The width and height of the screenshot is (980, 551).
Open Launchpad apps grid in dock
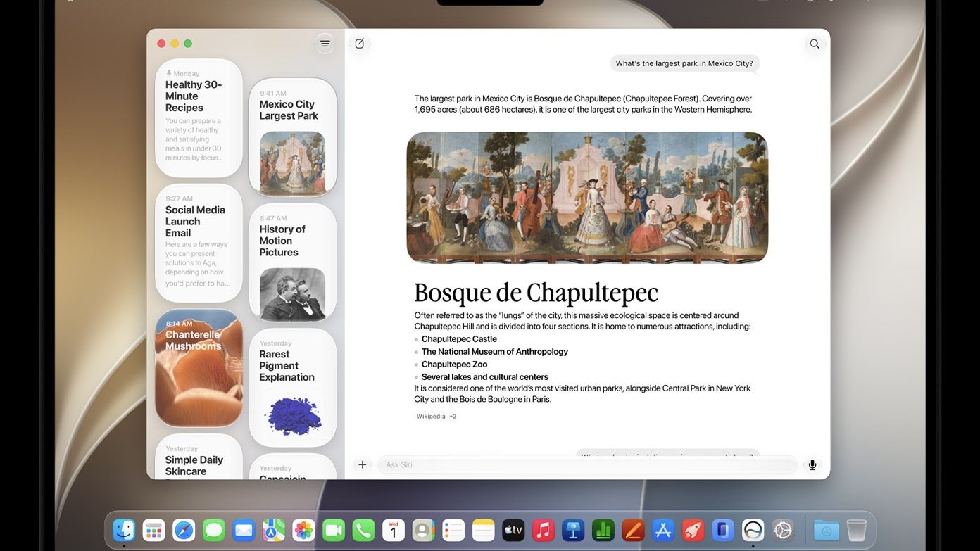pos(153,530)
